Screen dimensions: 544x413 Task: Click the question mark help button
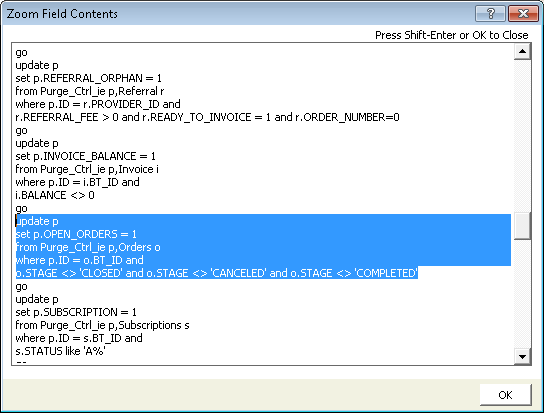[490, 14]
